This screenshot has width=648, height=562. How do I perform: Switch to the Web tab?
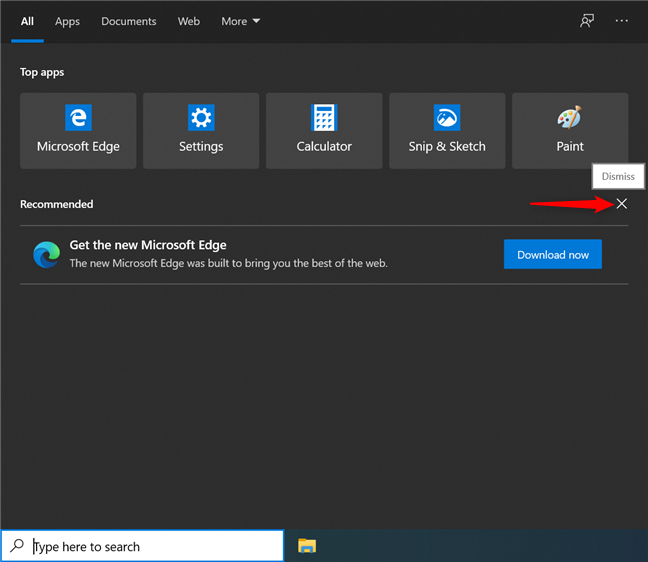pyautogui.click(x=188, y=21)
